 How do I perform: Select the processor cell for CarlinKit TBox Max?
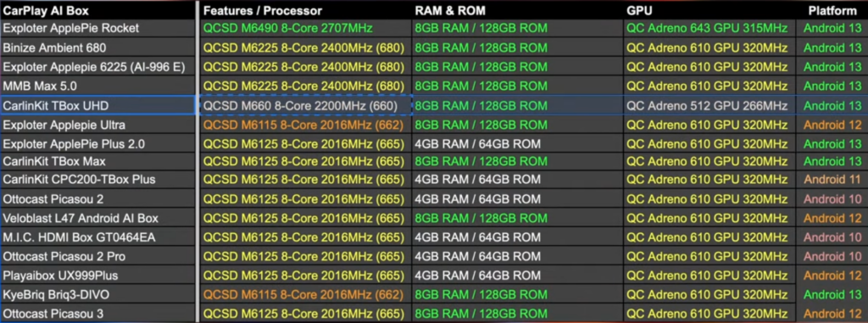(305, 161)
